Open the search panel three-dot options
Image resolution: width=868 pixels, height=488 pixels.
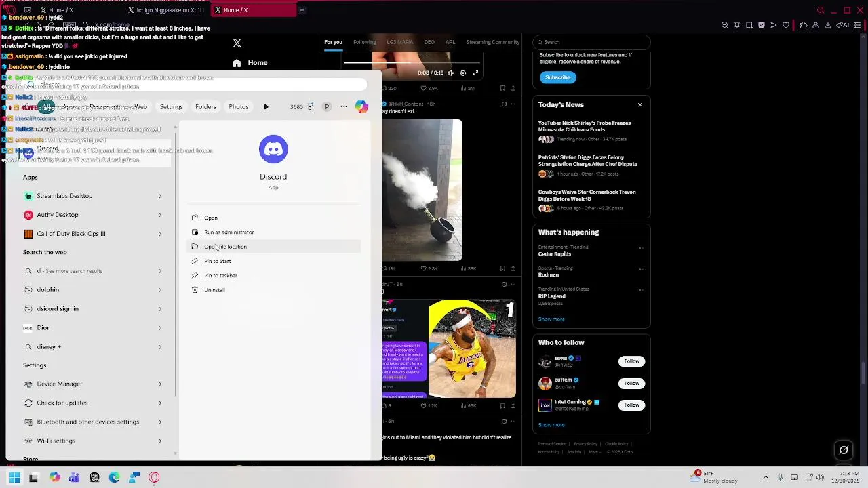click(x=344, y=106)
